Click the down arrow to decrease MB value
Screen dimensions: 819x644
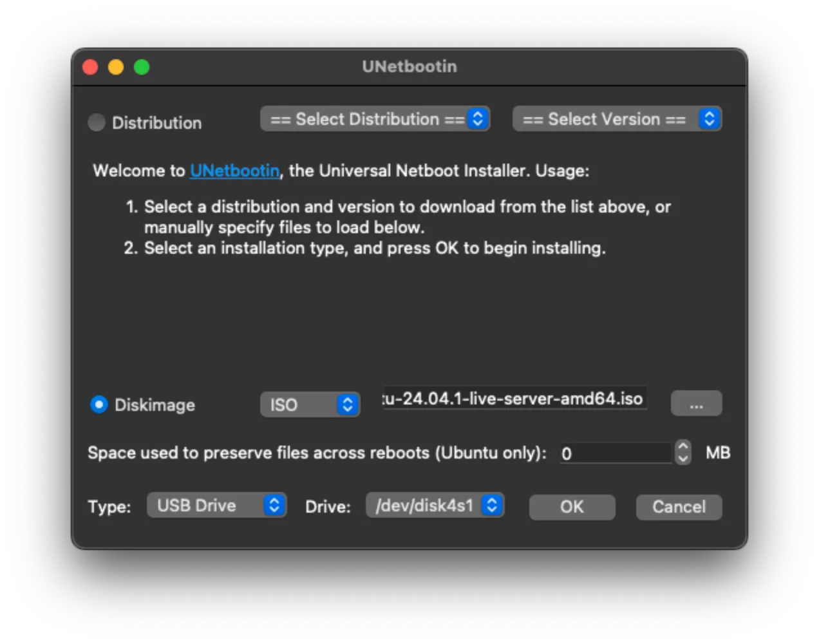point(682,459)
